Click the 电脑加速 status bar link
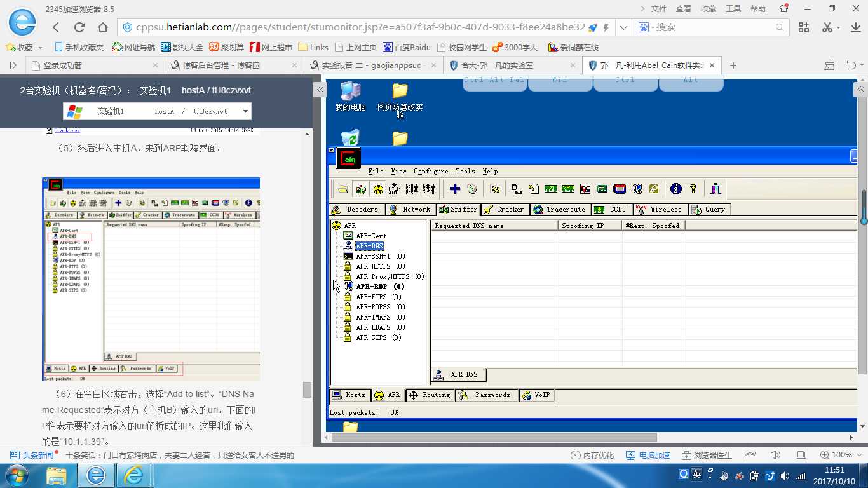This screenshot has height=488, width=868. 648,455
